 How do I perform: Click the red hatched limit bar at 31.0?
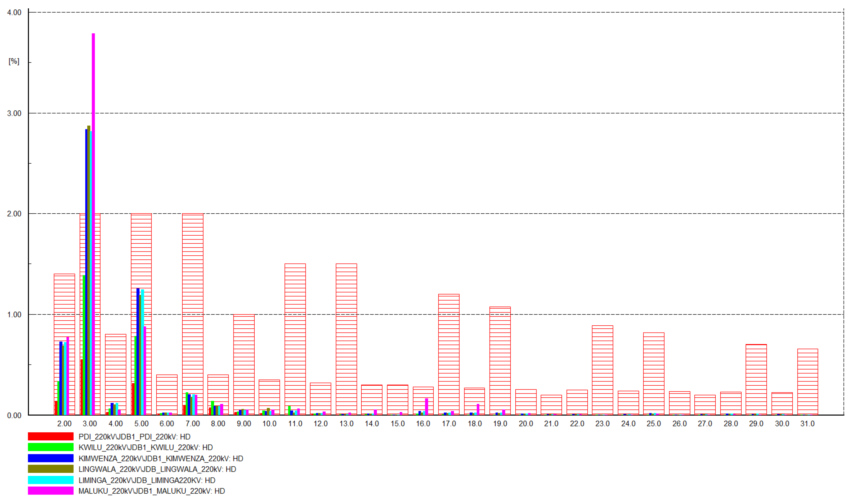pos(808,382)
